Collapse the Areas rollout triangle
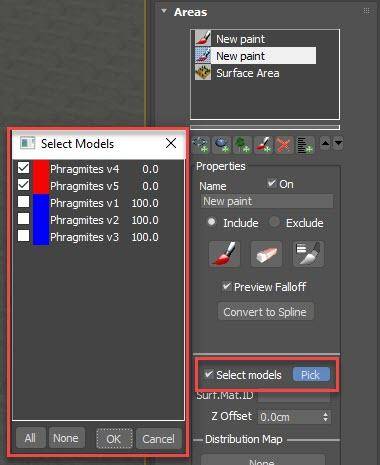Viewport: 380px width, 465px height. pyautogui.click(x=164, y=11)
